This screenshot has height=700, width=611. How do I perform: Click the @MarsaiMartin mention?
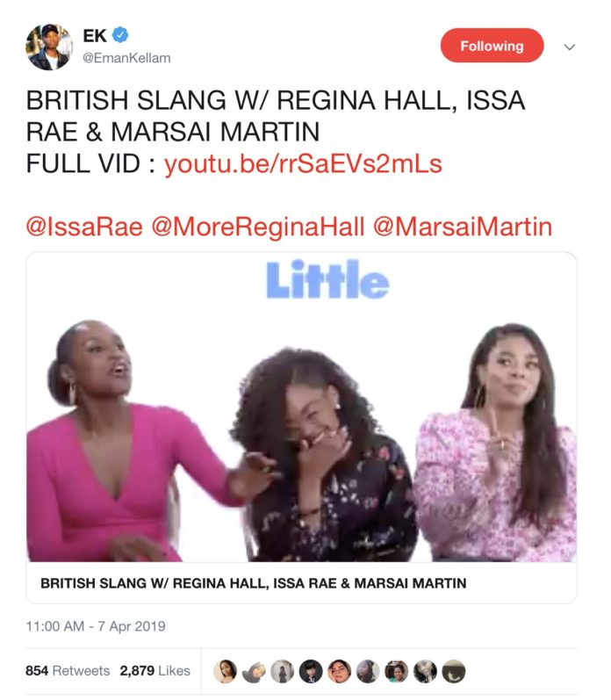pyautogui.click(x=463, y=227)
